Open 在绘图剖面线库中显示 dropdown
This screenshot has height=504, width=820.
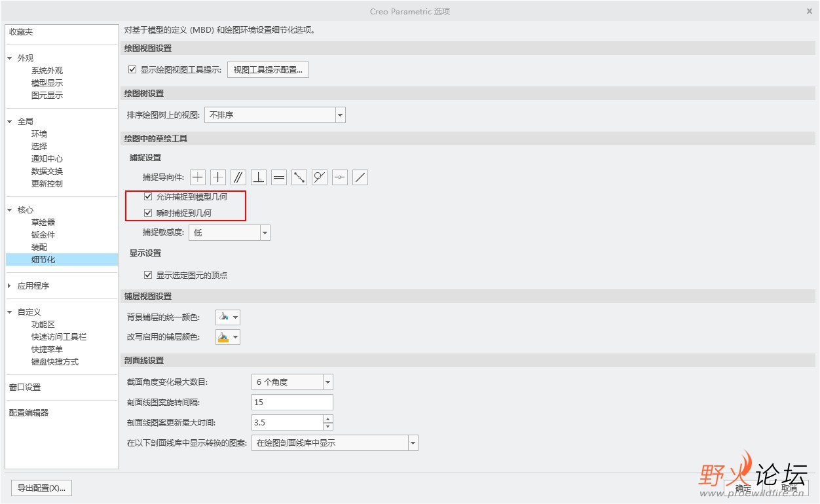tap(335, 443)
